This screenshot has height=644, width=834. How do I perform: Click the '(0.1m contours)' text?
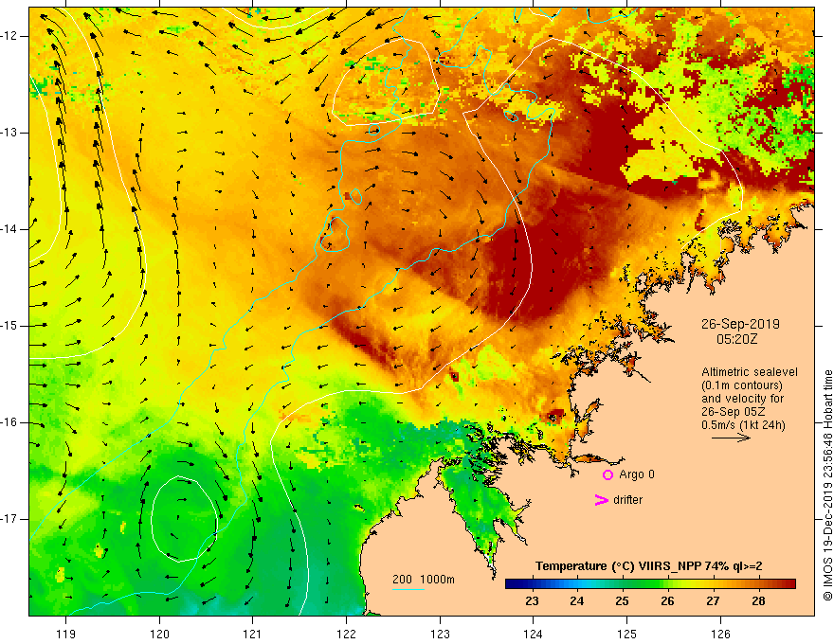(742, 385)
